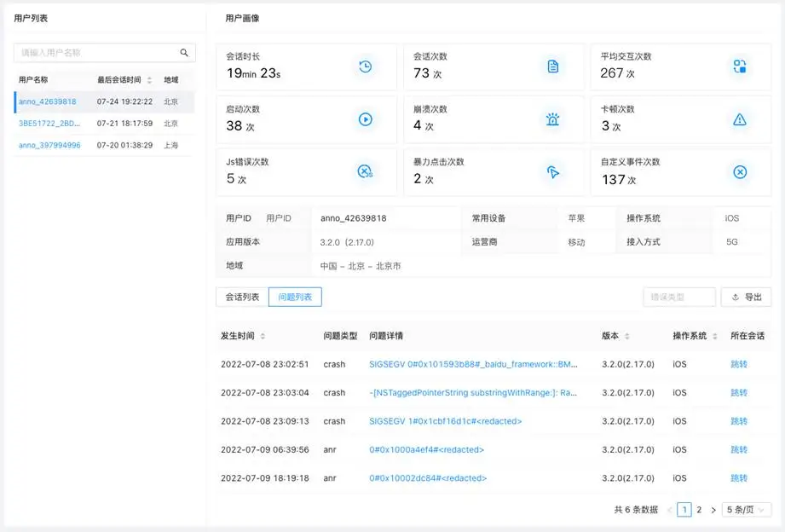Open user anno_397994996 from the list
The image size is (785, 532).
(49, 145)
